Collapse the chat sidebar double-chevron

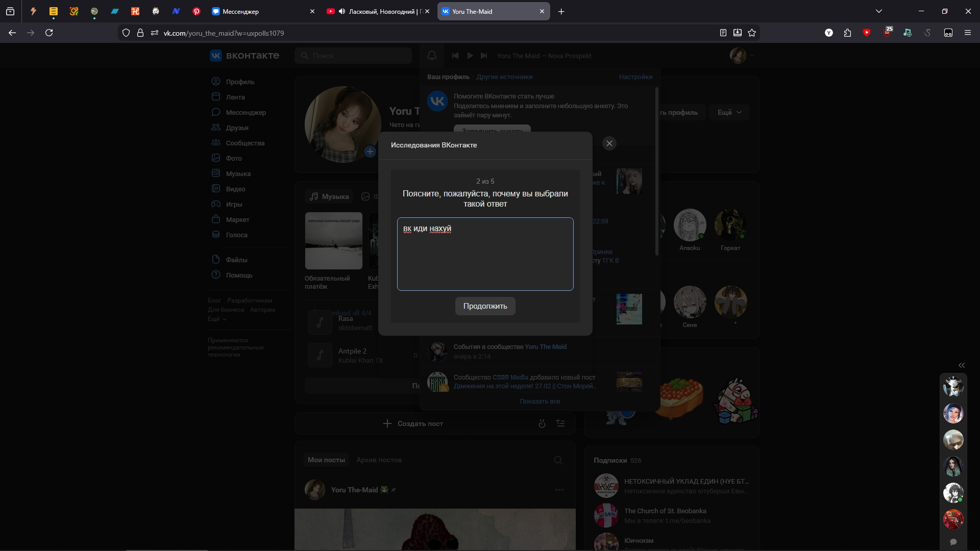click(962, 365)
